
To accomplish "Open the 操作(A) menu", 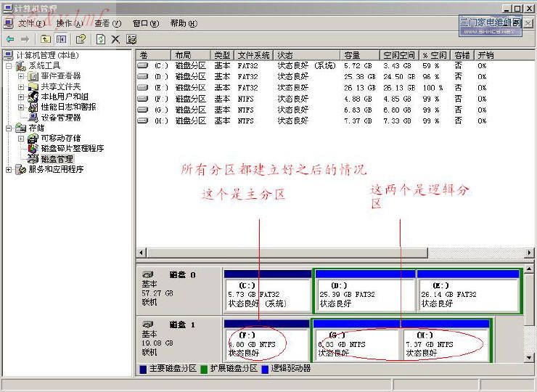I will tap(69, 23).
